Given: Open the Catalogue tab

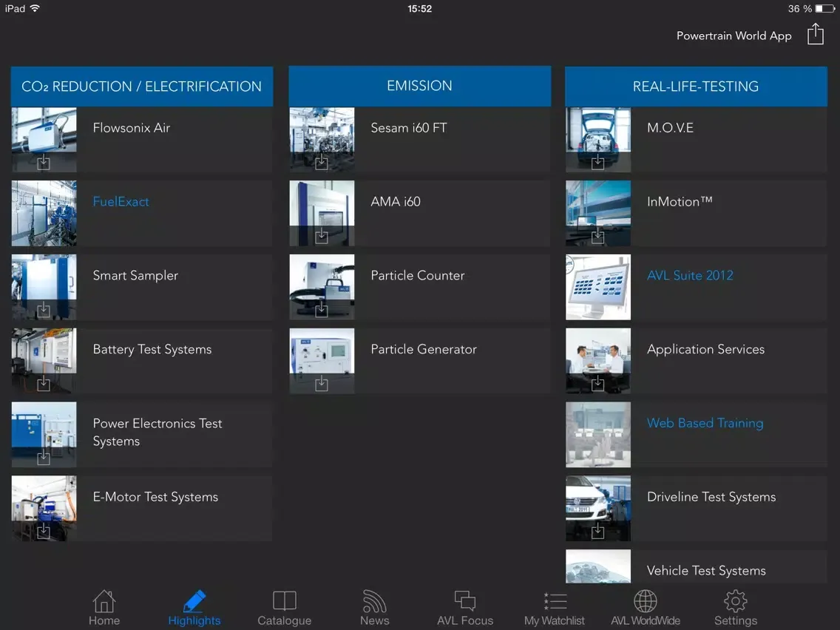Looking at the screenshot, I should point(284,608).
